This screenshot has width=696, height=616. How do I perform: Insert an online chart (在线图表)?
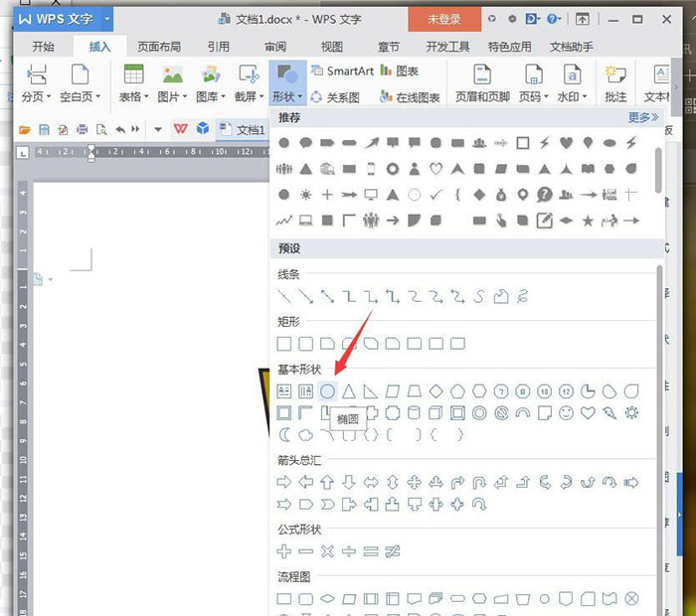pyautogui.click(x=410, y=97)
